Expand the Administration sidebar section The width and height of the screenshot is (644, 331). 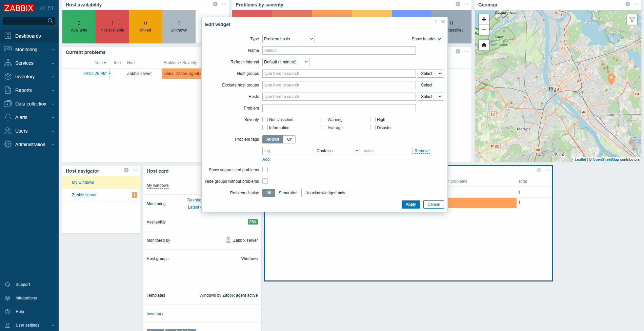coord(29,144)
